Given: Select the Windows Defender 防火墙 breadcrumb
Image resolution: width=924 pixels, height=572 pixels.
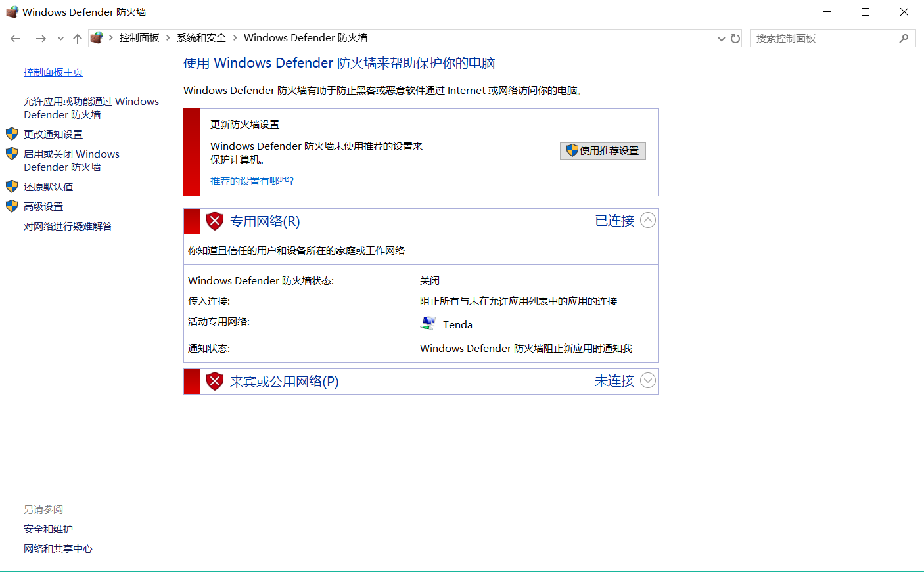Looking at the screenshot, I should click(x=306, y=38).
